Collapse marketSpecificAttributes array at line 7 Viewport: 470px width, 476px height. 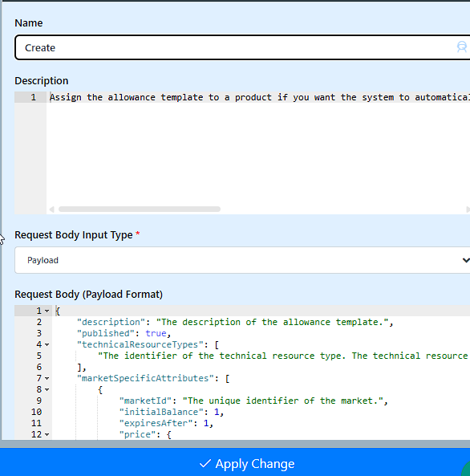47,378
